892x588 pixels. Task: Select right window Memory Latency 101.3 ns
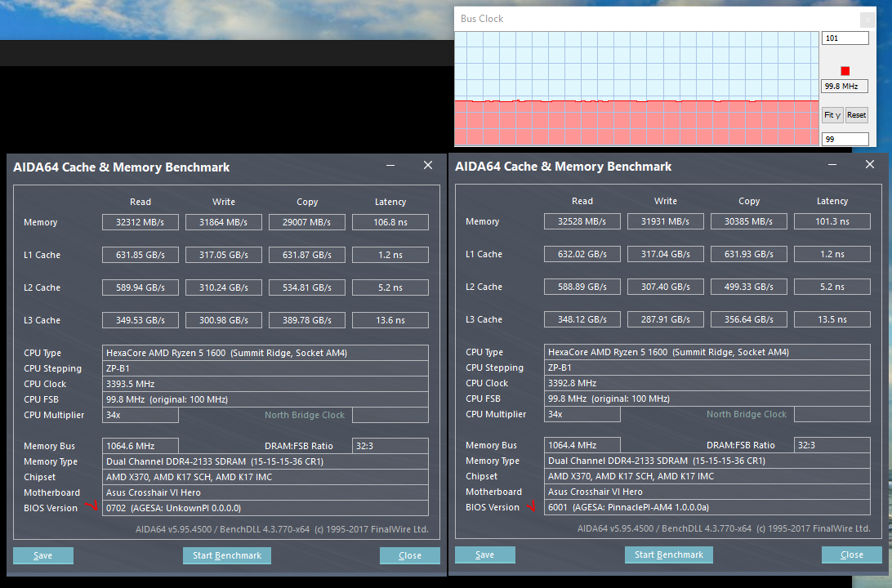(x=832, y=221)
